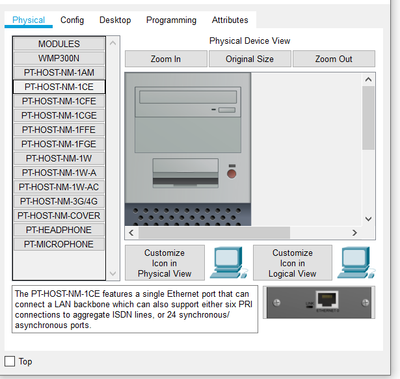This screenshot has height=379, width=400.
Task: Click the PC icon beside Logical View button
Action: 356,263
